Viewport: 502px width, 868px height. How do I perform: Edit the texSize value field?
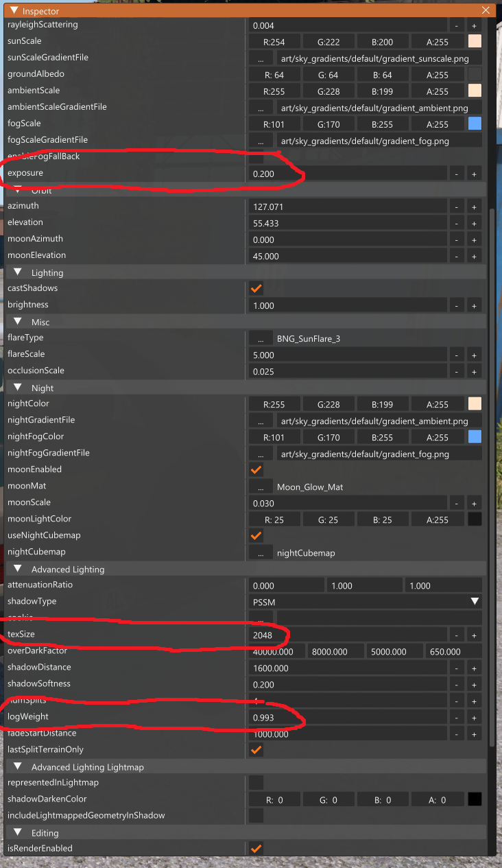(x=348, y=635)
